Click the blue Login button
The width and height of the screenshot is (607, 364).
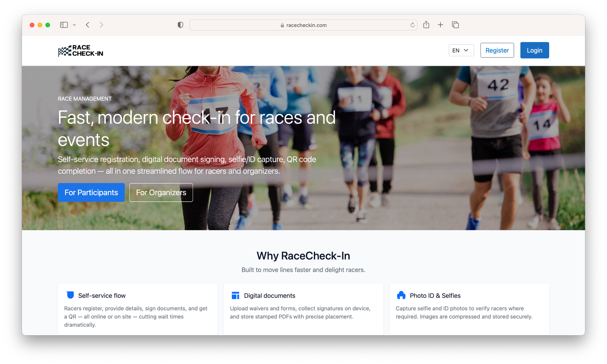point(534,50)
